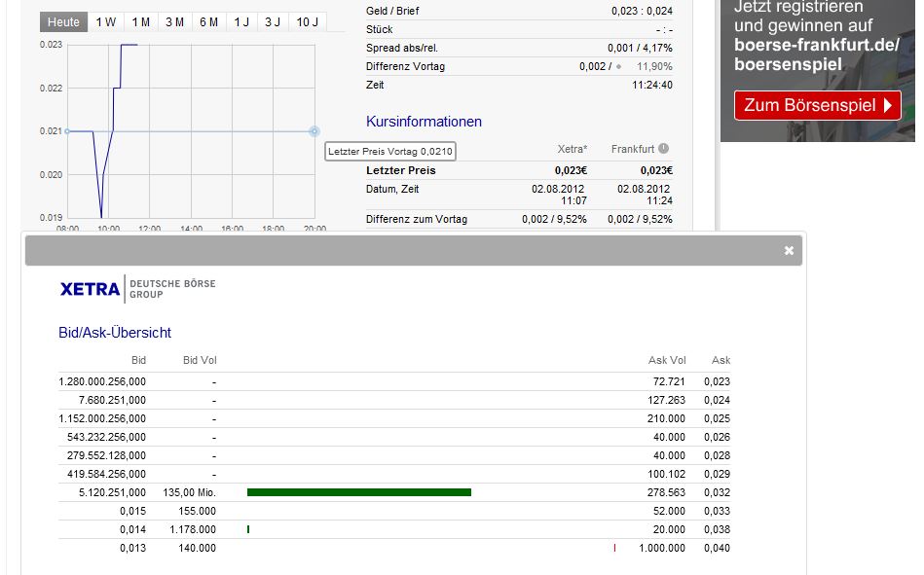Click the Frankfurt info icon

(x=663, y=149)
